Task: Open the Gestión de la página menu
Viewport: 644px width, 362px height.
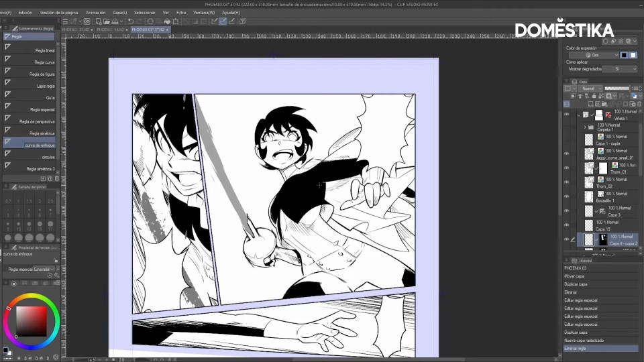Action: point(59,13)
